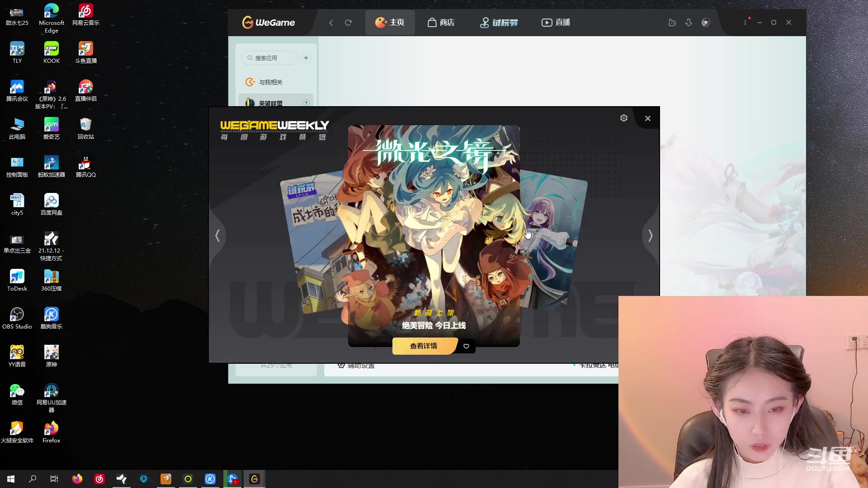Click the WeGame logo in the header
Screen dimensions: 868x488
point(269,22)
